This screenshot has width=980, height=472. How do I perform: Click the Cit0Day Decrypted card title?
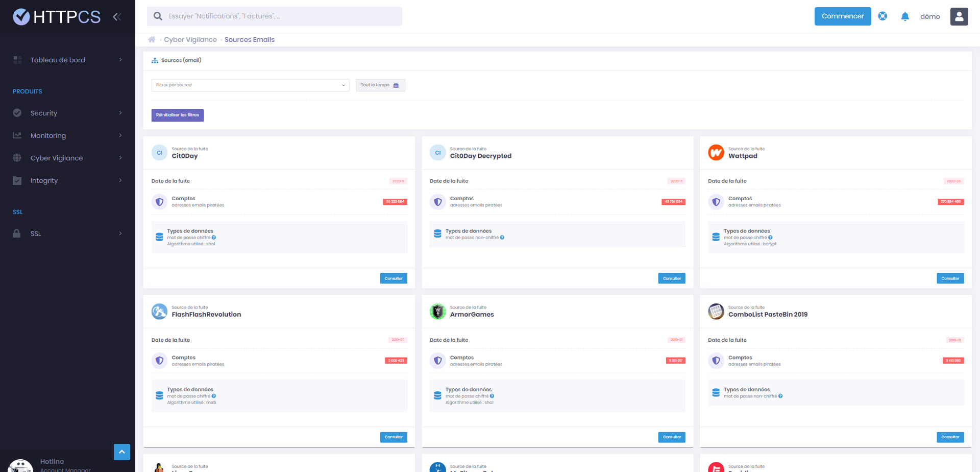[481, 156]
